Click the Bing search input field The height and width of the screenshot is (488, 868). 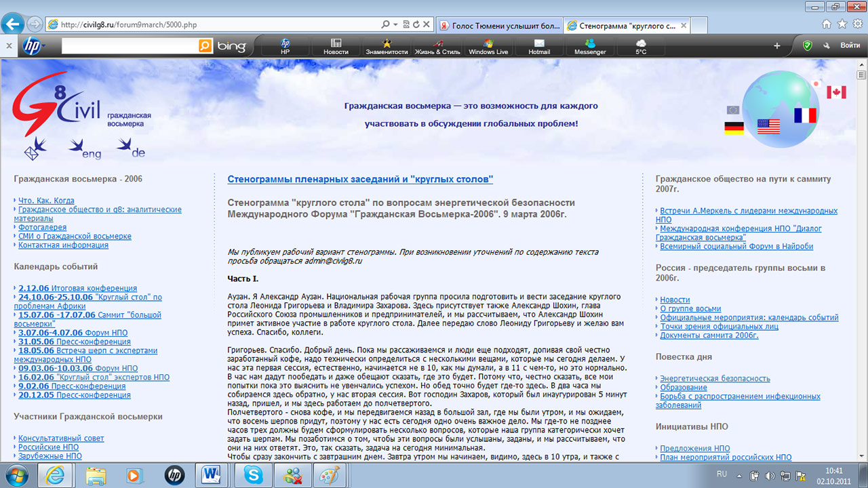130,45
